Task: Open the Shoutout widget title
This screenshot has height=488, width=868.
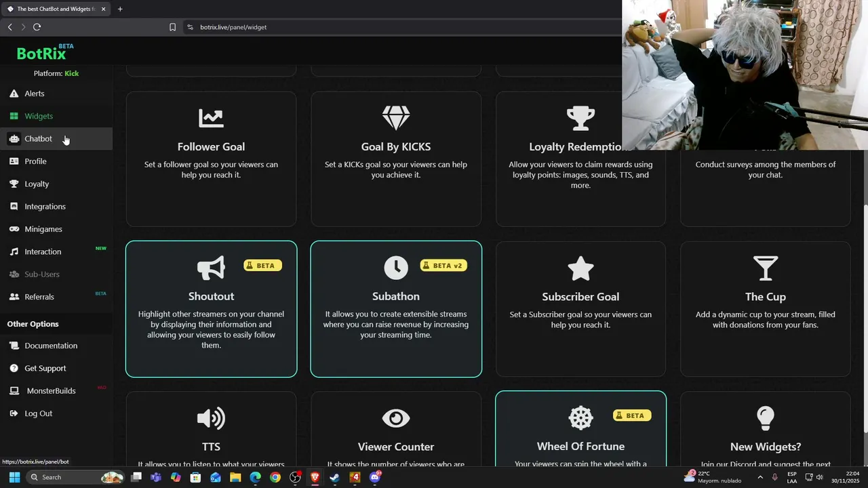Action: pyautogui.click(x=211, y=297)
